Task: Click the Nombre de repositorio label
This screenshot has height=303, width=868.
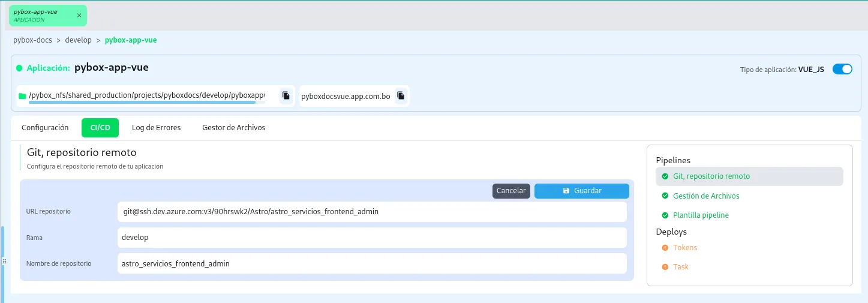Action: 59,263
